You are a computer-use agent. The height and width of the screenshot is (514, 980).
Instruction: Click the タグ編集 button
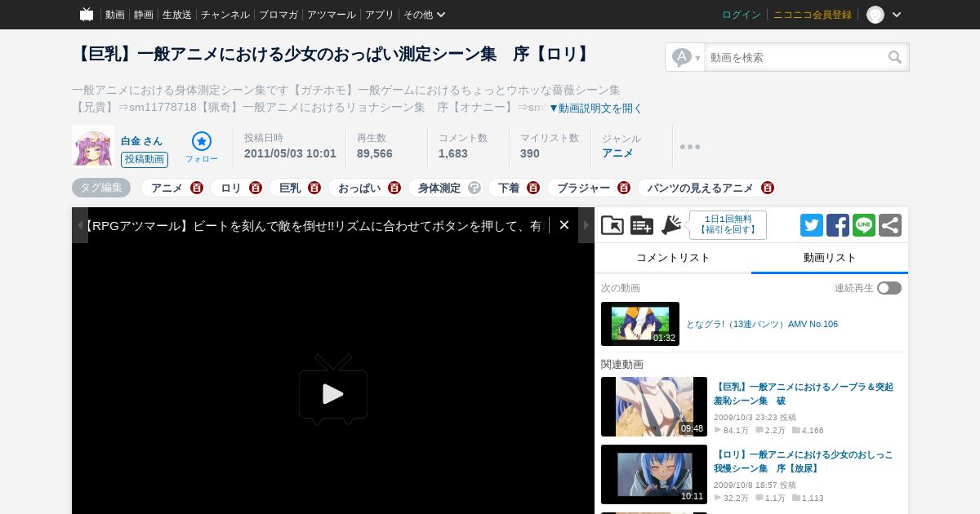(101, 188)
